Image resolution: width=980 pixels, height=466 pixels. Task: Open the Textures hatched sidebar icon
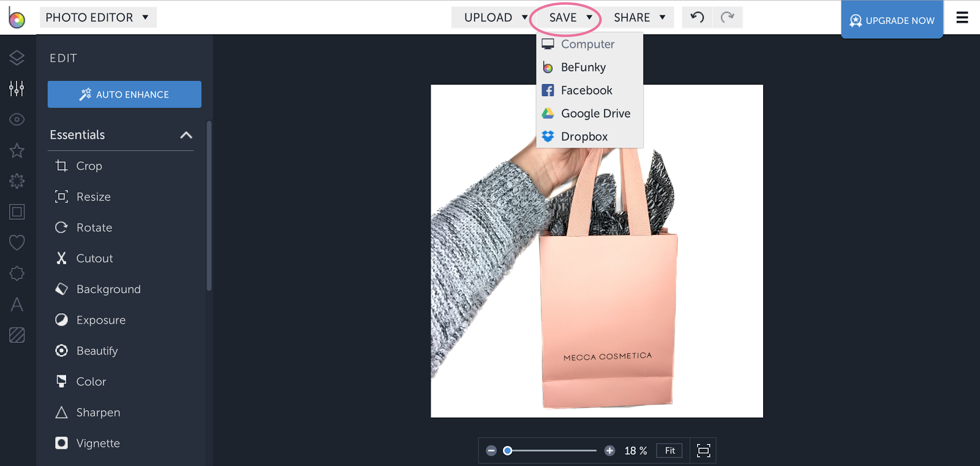(17, 335)
